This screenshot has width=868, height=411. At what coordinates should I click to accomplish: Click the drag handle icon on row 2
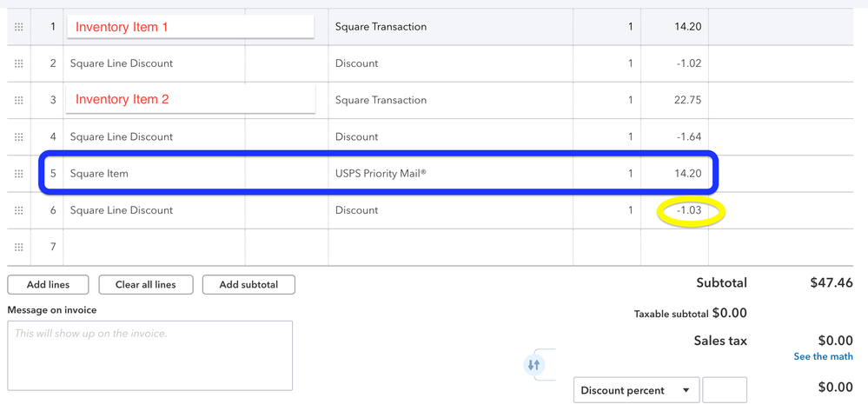19,63
